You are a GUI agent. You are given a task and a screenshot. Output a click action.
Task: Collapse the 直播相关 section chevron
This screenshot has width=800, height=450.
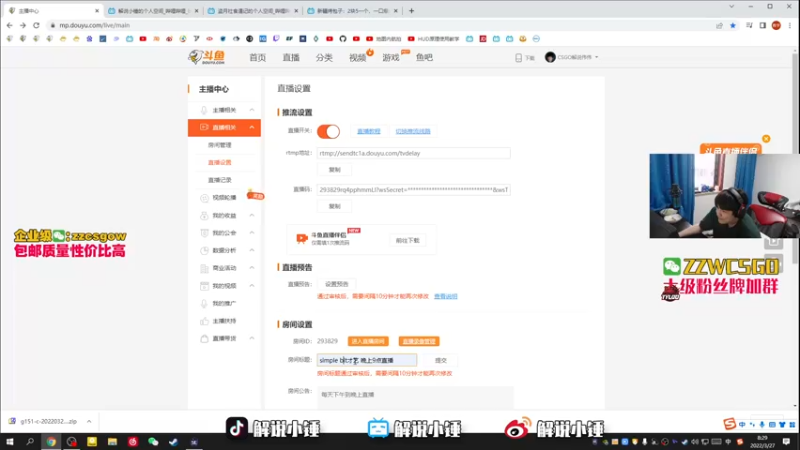coord(252,127)
